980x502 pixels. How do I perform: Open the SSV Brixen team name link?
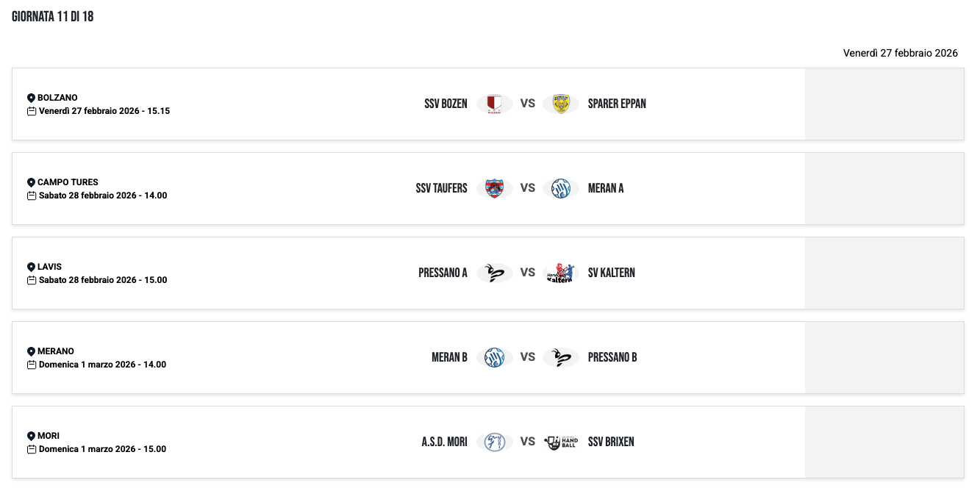[611, 442]
